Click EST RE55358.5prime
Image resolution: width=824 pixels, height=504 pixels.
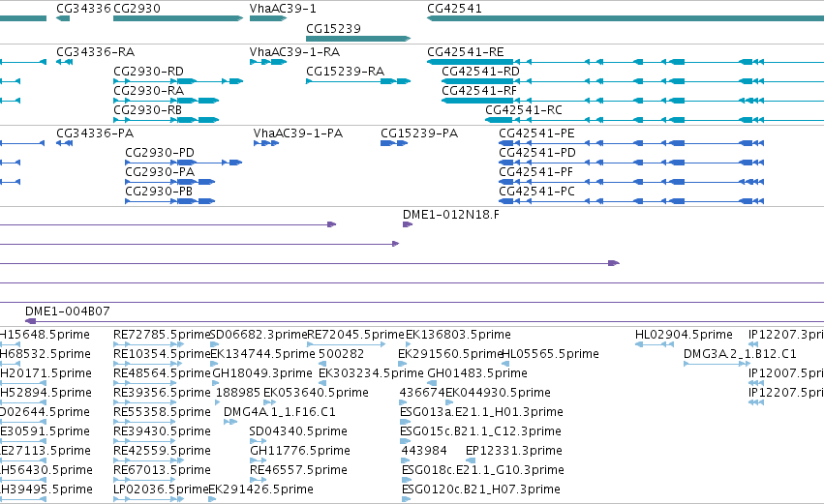(162, 413)
